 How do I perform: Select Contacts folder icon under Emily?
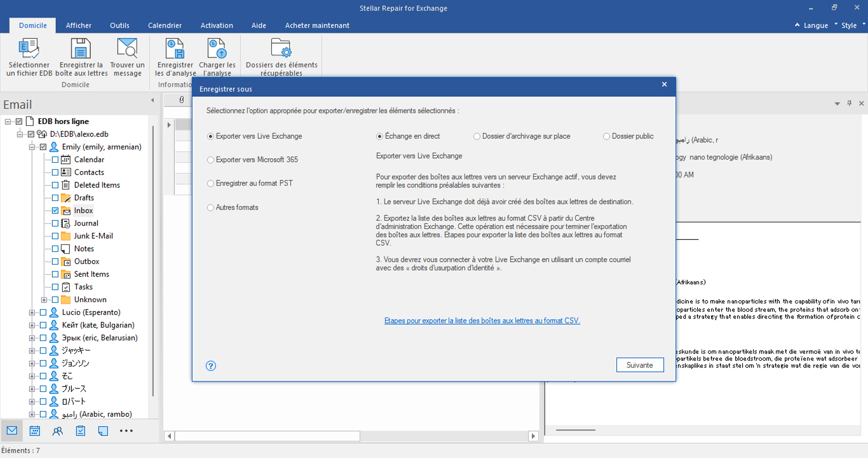point(65,172)
